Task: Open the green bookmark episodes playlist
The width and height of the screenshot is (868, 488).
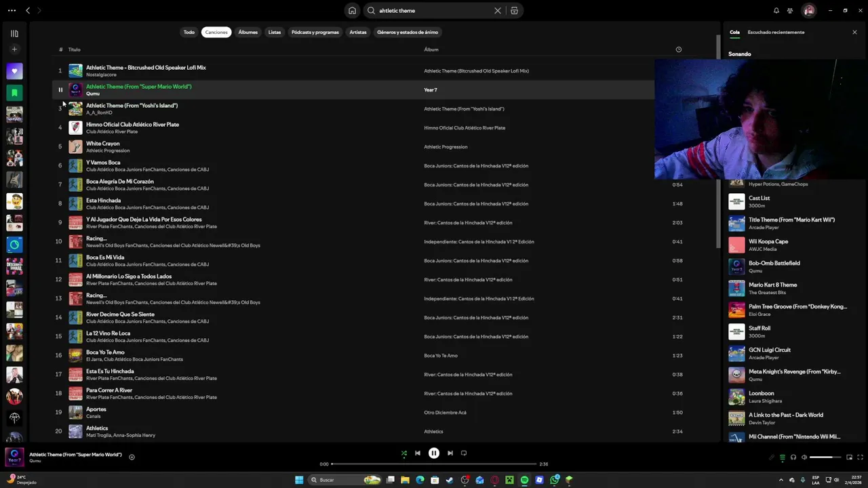Action: (x=14, y=92)
